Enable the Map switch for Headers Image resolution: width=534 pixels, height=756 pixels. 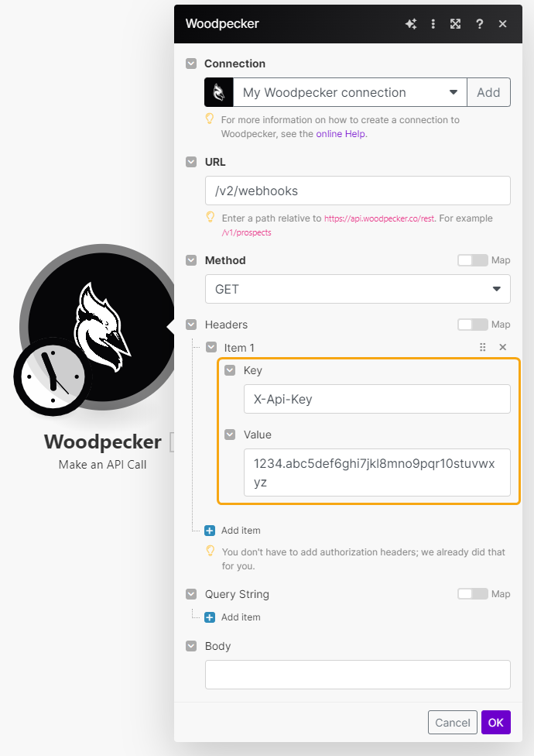pyautogui.click(x=473, y=325)
